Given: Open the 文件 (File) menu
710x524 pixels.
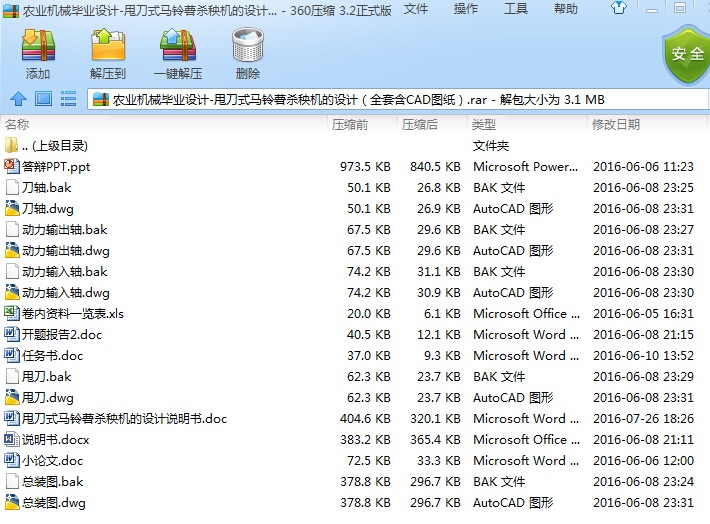Looking at the screenshot, I should click(415, 9).
